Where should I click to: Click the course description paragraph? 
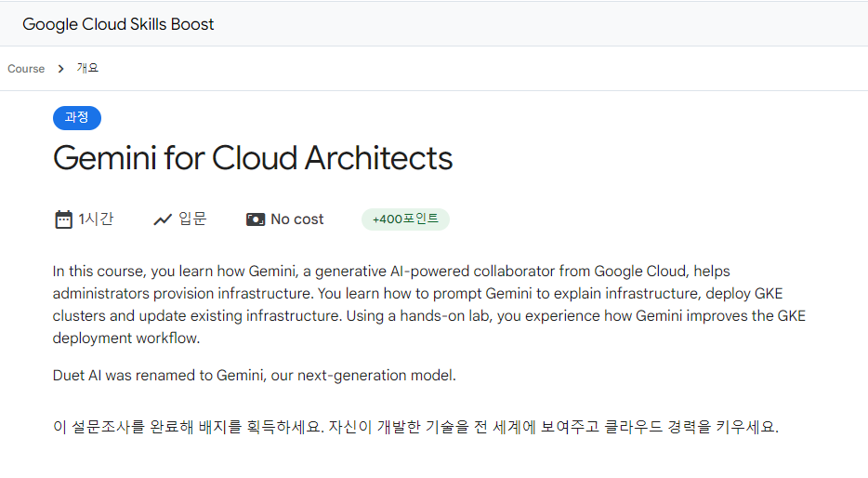click(429, 305)
